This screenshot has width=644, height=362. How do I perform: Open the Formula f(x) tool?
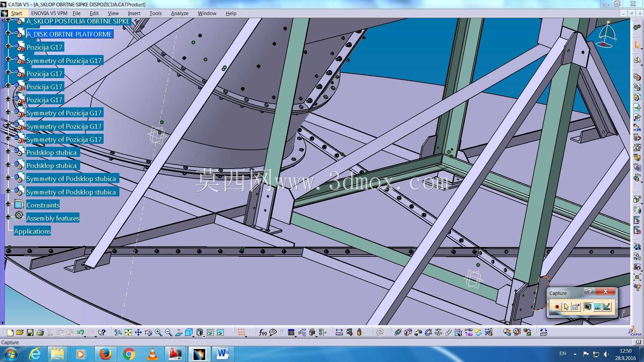(263, 333)
